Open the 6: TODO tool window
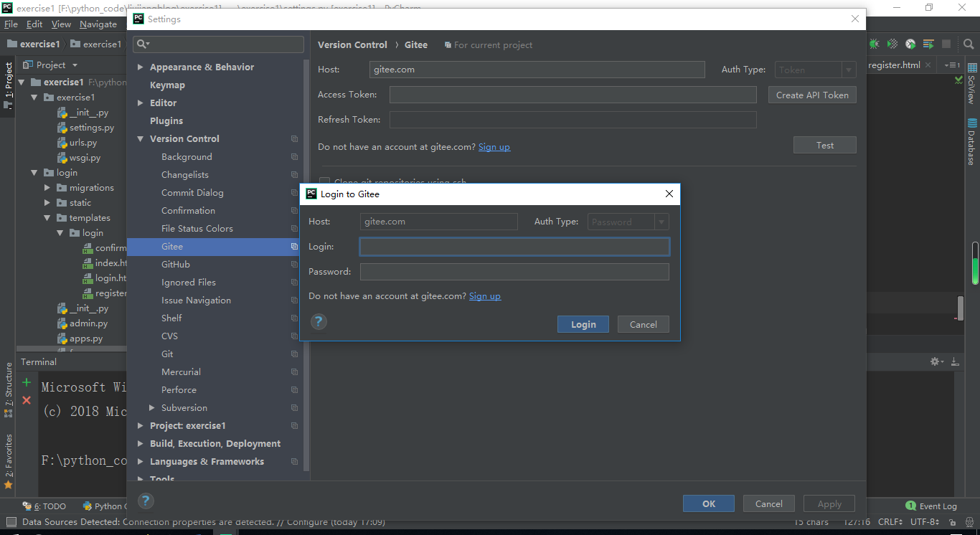980x535 pixels. point(44,506)
